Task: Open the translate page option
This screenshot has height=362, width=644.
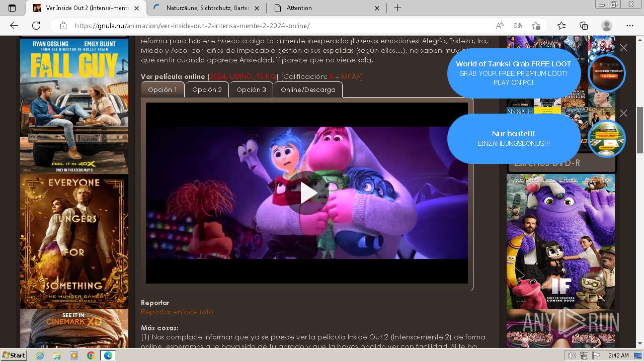Action: point(517,26)
